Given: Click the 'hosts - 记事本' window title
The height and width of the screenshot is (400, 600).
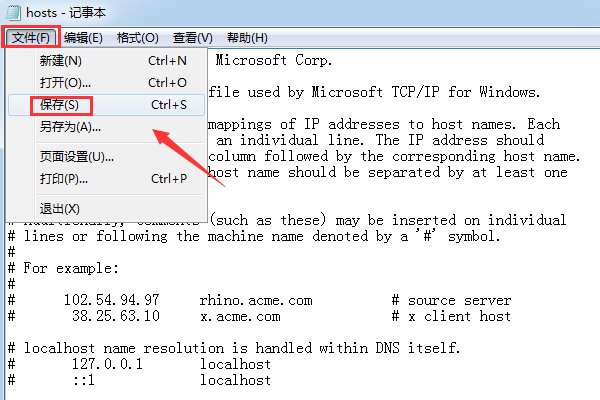Looking at the screenshot, I should [66, 13].
